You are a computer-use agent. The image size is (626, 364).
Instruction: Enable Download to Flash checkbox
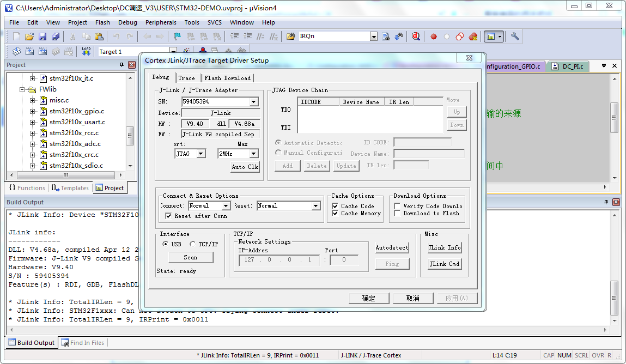(x=397, y=213)
